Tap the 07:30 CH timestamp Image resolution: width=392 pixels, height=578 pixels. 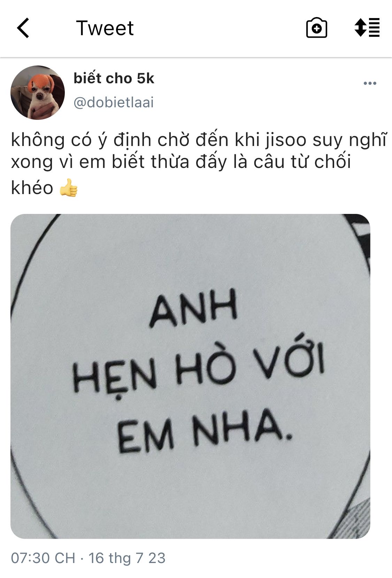(x=43, y=558)
